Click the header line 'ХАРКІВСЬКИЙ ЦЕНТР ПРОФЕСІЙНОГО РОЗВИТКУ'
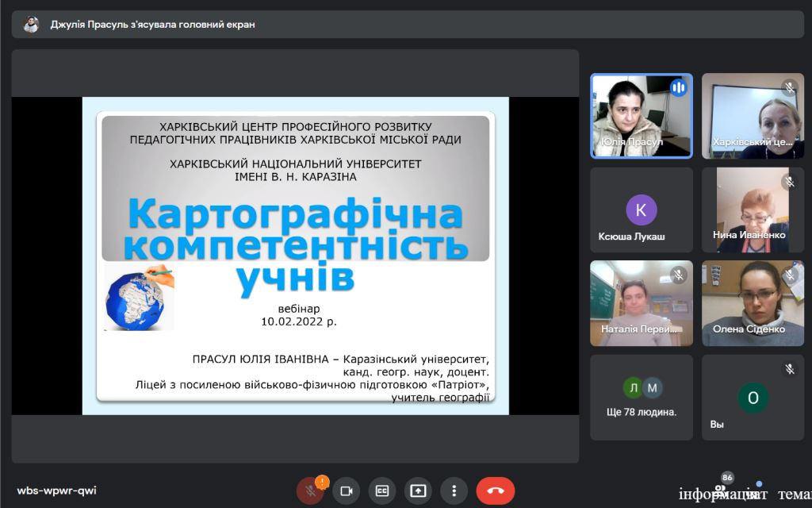Viewport: 812px width, 508px height. click(296, 127)
